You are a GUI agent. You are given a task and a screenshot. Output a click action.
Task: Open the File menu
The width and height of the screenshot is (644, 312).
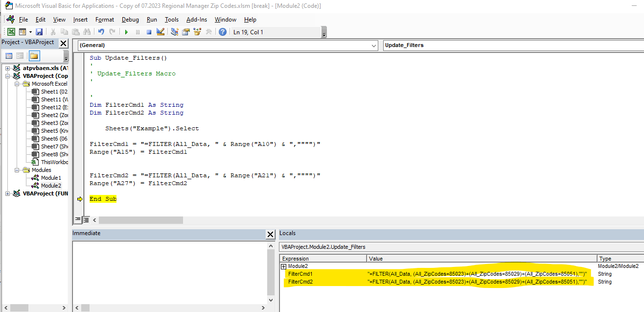point(23,20)
